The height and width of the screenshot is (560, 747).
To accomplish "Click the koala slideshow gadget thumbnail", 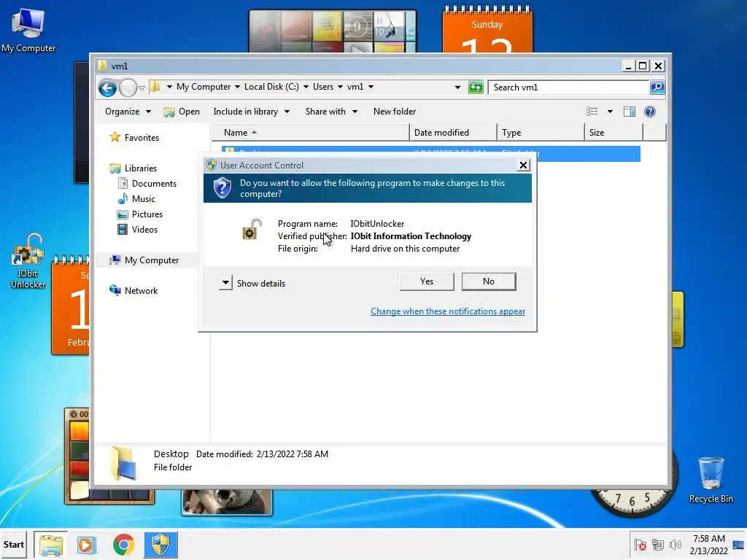I will point(227,502).
